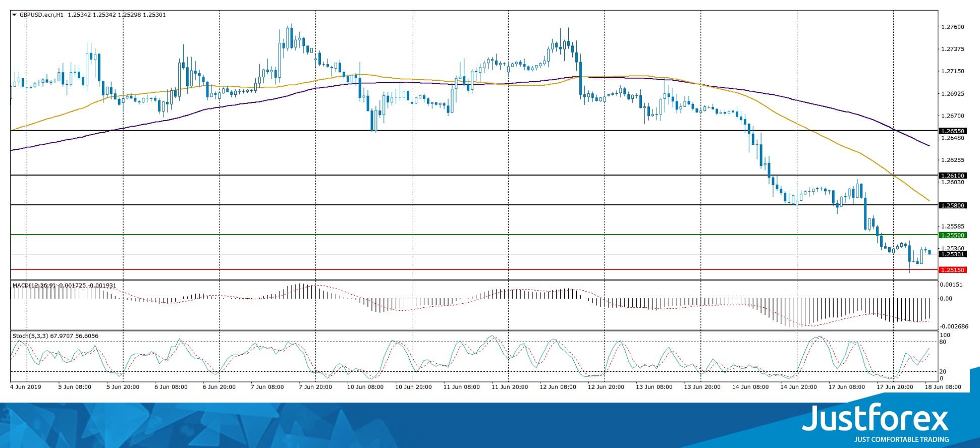
Task: Click the Stochastic scale level 20
Action: [x=943, y=372]
